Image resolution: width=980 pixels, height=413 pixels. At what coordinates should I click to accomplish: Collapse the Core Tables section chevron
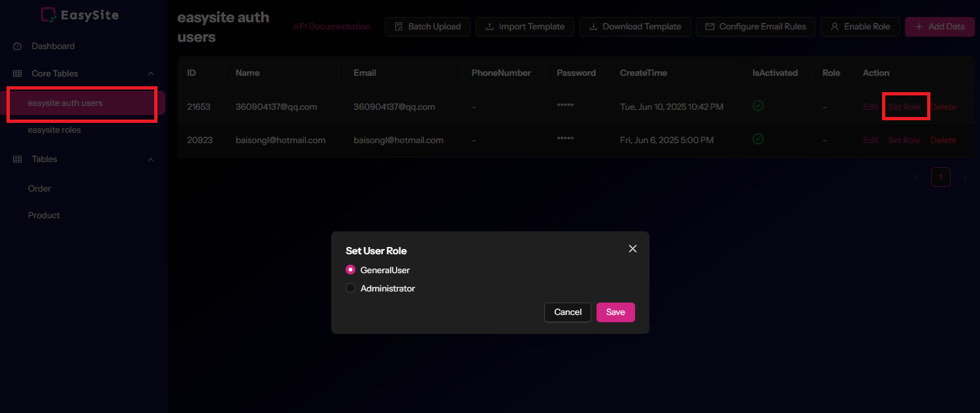point(151,74)
